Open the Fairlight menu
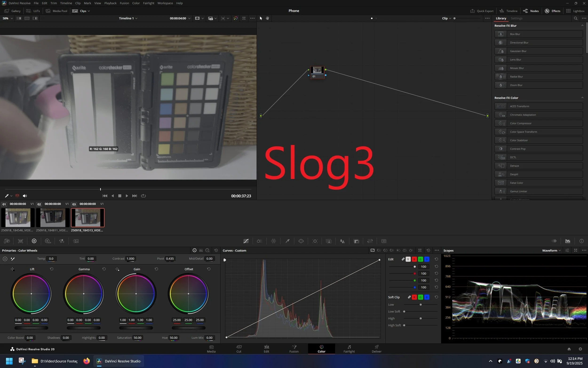588x368 pixels. coord(148,3)
